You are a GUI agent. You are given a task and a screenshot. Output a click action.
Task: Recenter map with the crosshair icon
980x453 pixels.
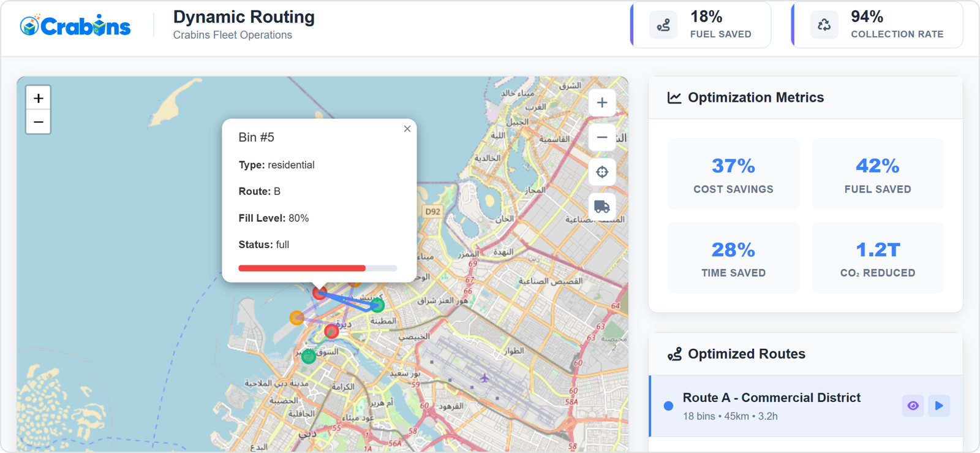click(602, 172)
